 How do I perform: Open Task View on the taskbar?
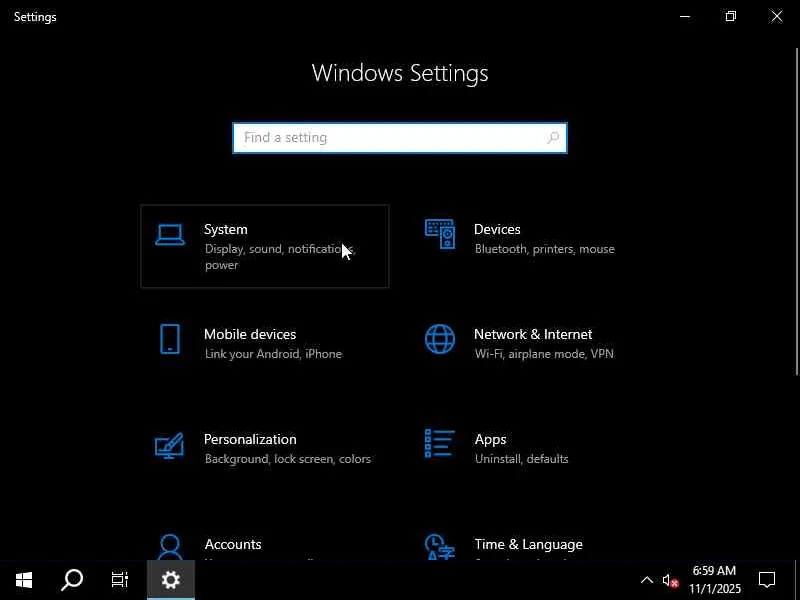coord(120,580)
